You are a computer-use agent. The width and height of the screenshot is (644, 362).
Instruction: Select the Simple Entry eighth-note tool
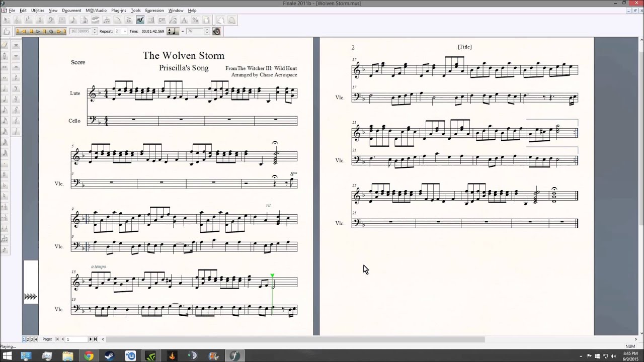coord(72,20)
